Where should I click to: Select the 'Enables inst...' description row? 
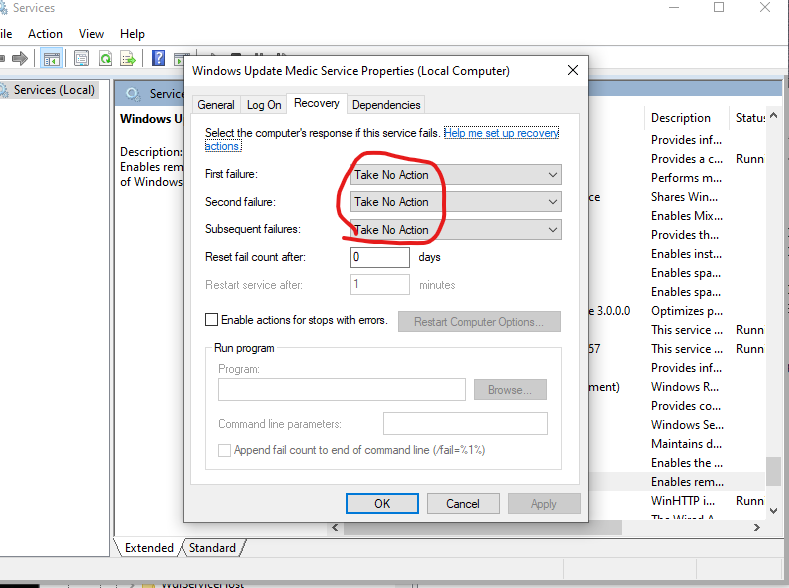[686, 254]
